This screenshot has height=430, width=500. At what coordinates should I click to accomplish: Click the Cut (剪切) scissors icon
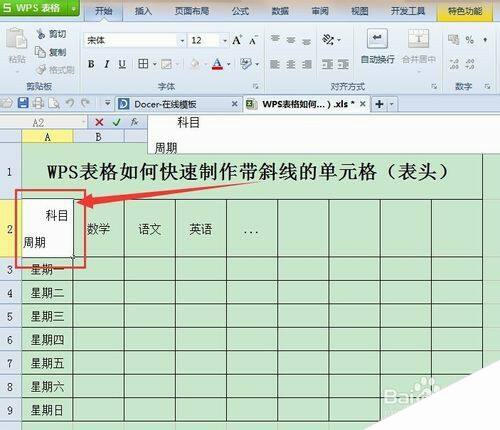click(x=41, y=33)
